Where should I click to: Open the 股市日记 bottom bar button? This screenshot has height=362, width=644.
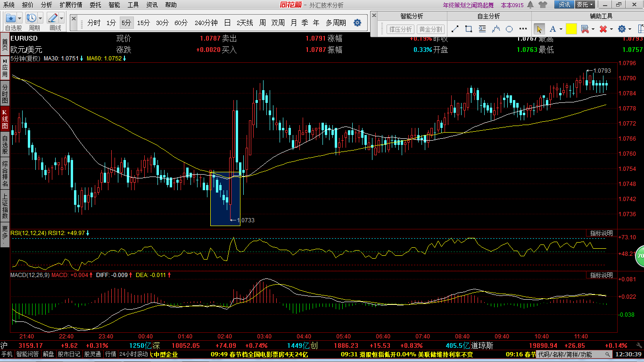(x=69, y=354)
